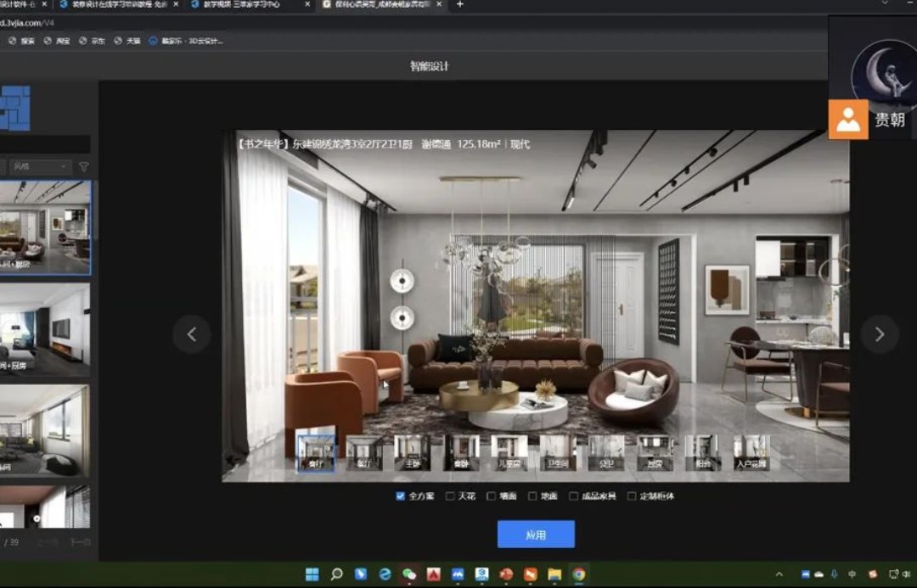Open the new browser tab plus button
This screenshot has height=588, width=917.
tap(460, 5)
